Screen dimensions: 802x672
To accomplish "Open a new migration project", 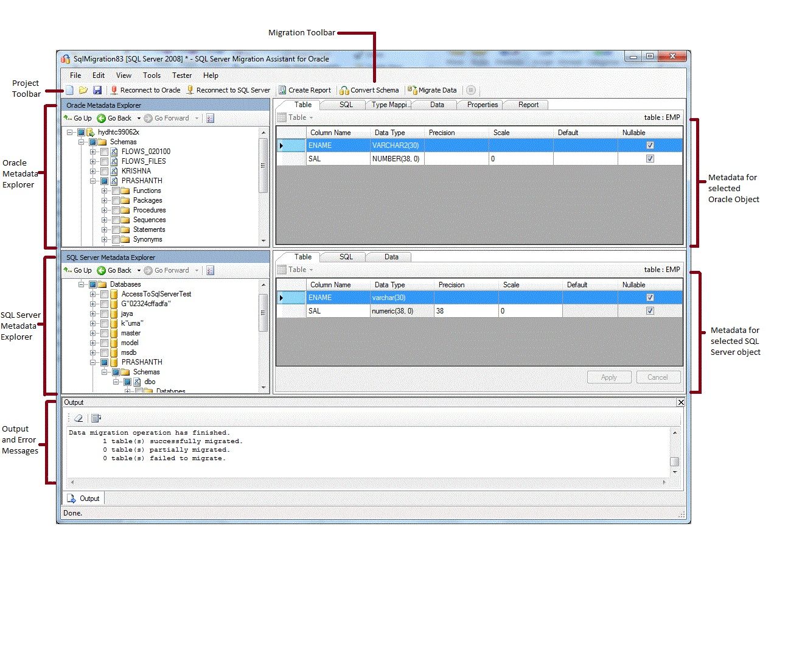I will 70,89.
